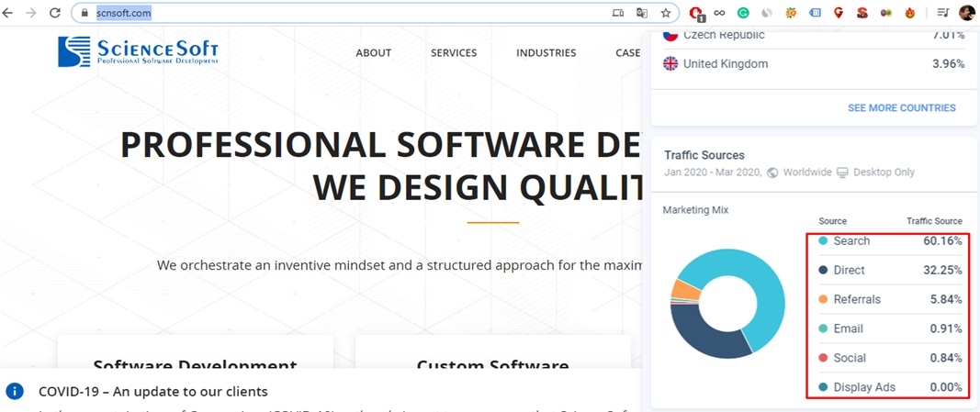Open the ABOUT menu

(x=374, y=53)
